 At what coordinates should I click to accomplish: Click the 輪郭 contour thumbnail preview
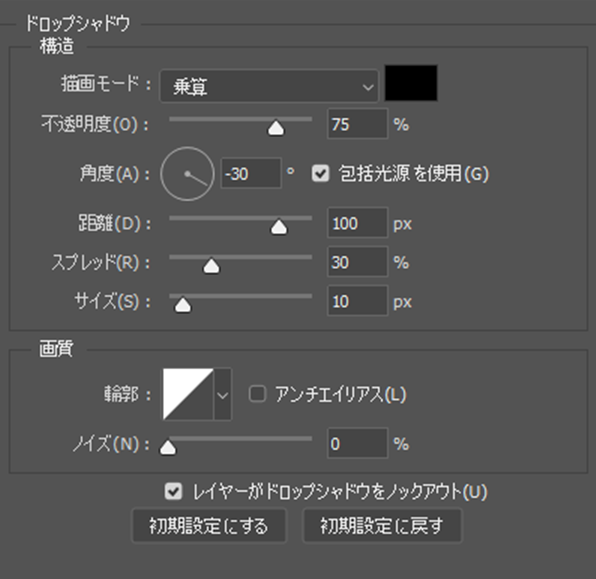pos(188,394)
